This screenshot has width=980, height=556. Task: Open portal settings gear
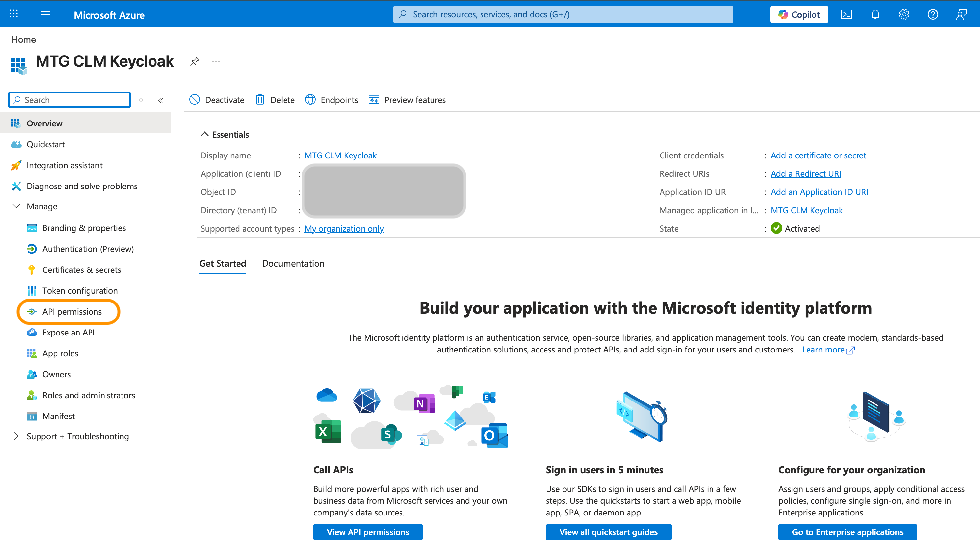coord(904,14)
